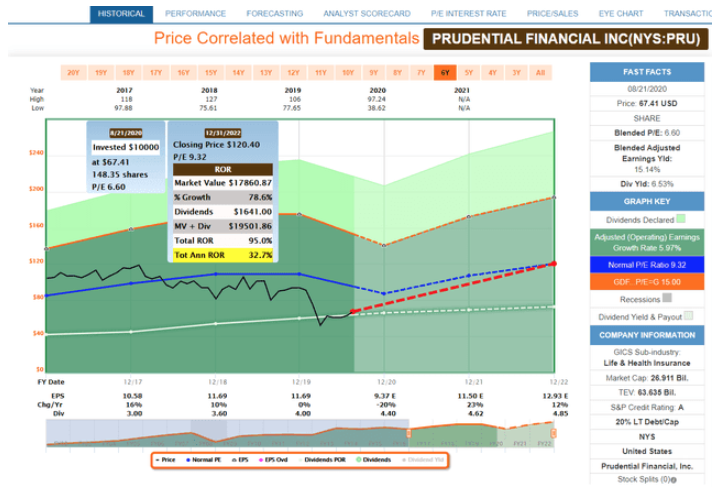Image resolution: width=717 pixels, height=487 pixels.
Task: Click the Normal P/E Ratio 9.32 key
Action: 647,265
